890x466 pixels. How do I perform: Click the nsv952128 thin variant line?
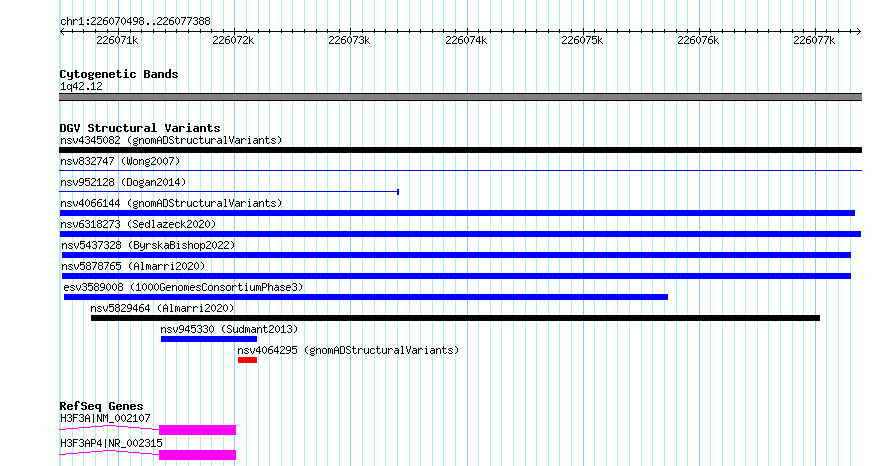229,192
